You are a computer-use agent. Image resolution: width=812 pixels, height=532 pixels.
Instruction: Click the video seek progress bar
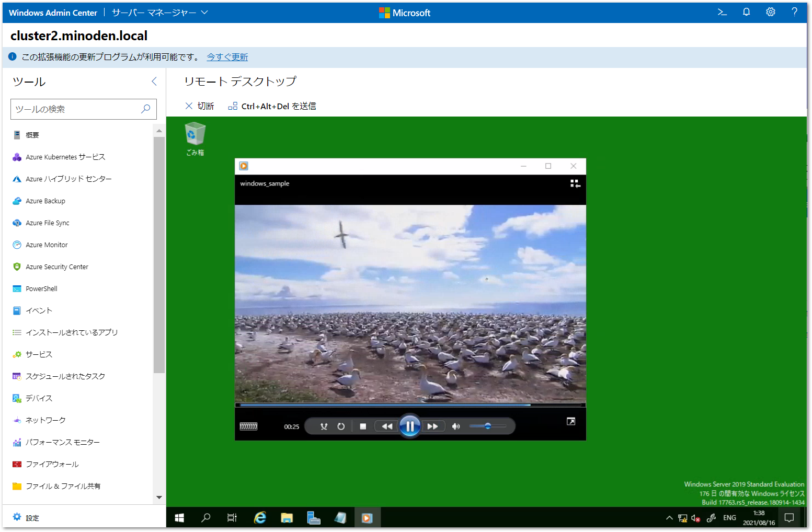click(410, 405)
